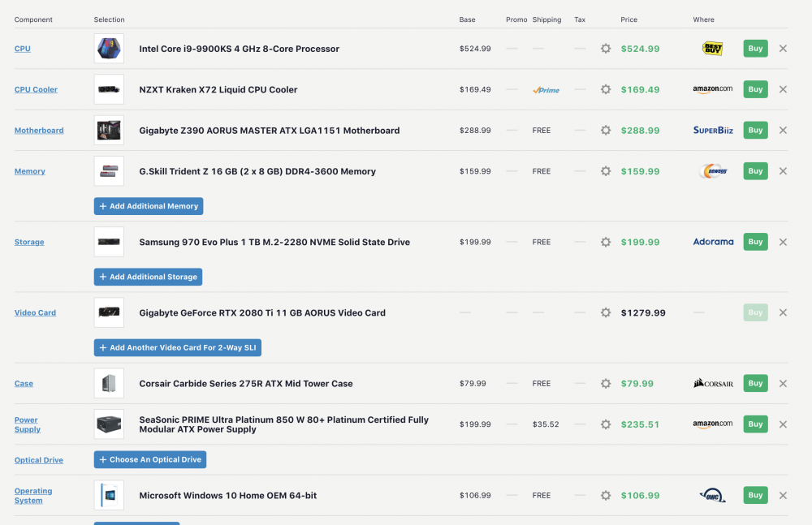Remove the Gigabyte RTX 2080 Ti from the build
Viewport: 812px width, 525px height.
pyautogui.click(x=783, y=312)
